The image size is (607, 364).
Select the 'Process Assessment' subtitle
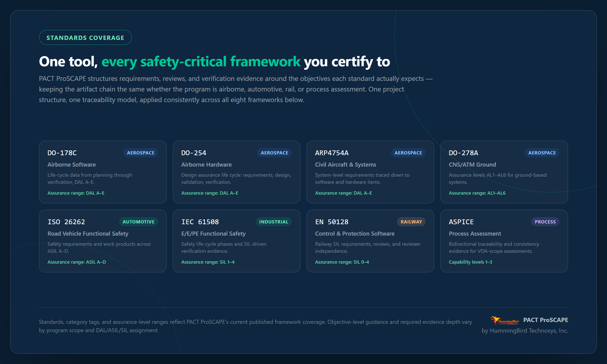475,234
